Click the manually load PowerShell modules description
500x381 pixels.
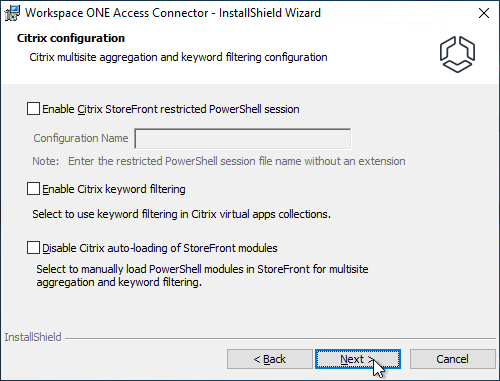tap(202, 275)
